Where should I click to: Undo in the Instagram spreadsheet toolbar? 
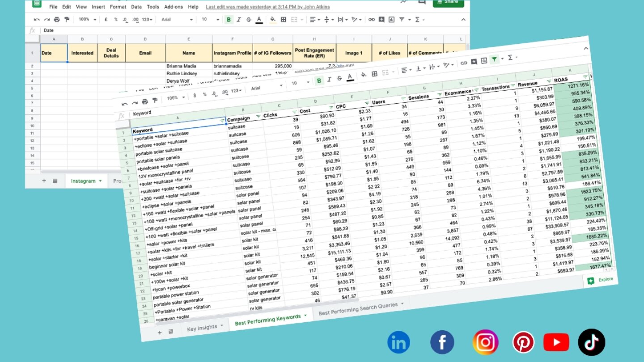(x=37, y=20)
